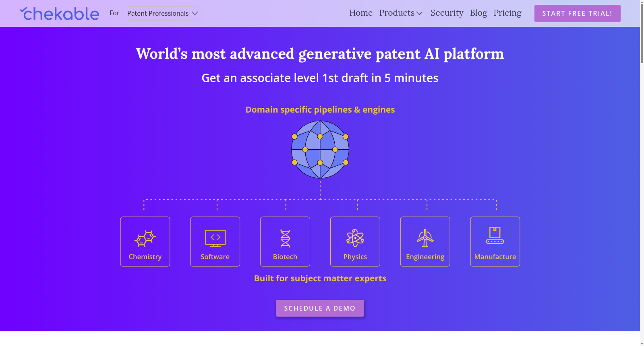Click the Biotech label
Viewport: 644px width, 346px height.
pos(285,257)
